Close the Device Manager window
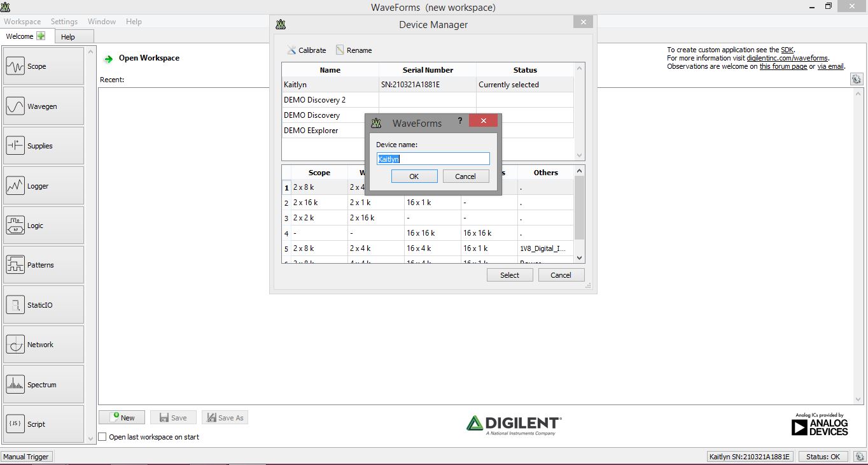Viewport: 868px width, 465px height. click(x=583, y=22)
